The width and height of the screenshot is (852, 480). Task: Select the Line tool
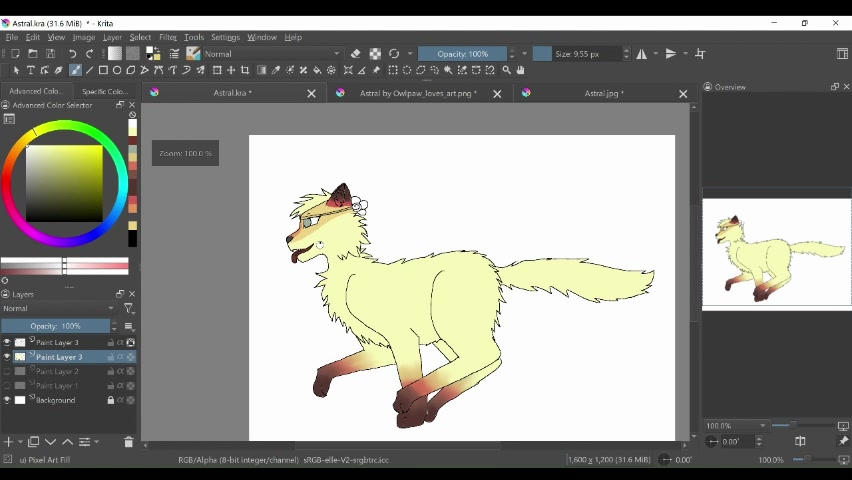point(89,70)
